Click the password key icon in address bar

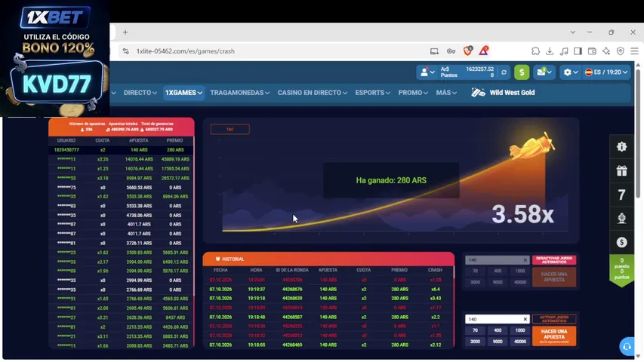tap(451, 51)
